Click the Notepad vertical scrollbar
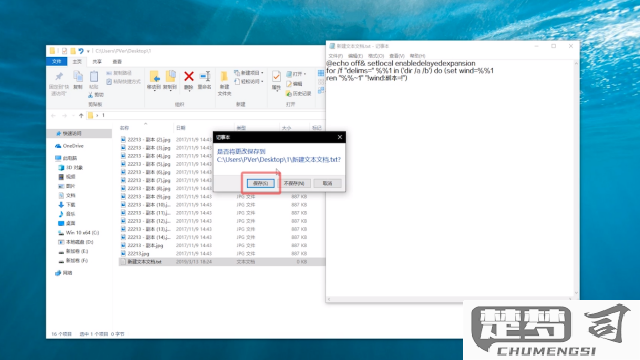The width and height of the screenshot is (640, 360). pos(576,178)
